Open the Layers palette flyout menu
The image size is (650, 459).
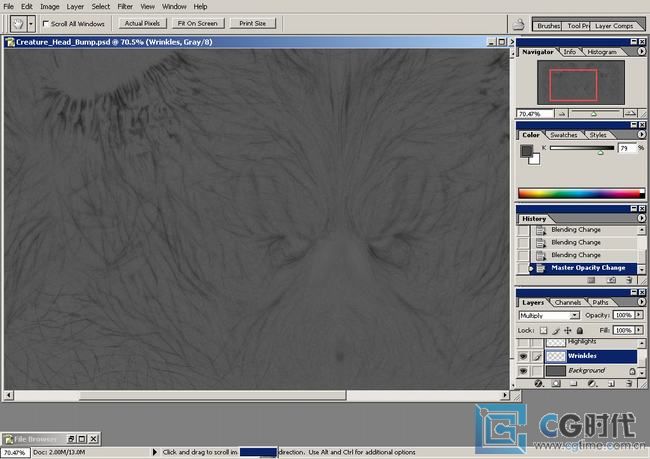pos(641,302)
